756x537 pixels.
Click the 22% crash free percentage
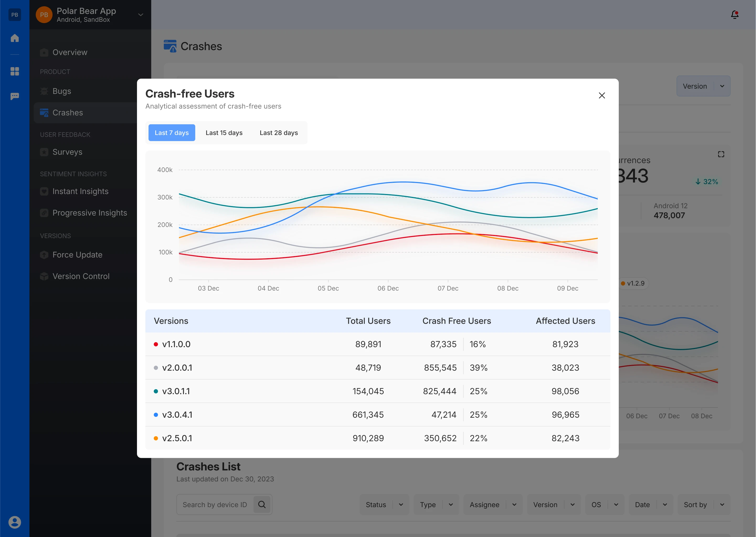click(x=478, y=438)
